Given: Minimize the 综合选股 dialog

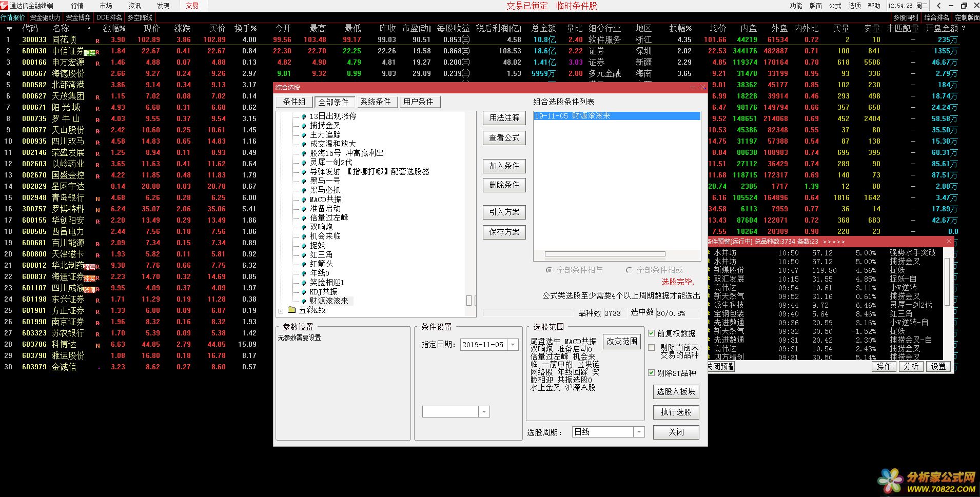Looking at the screenshot, I should coord(693,87).
